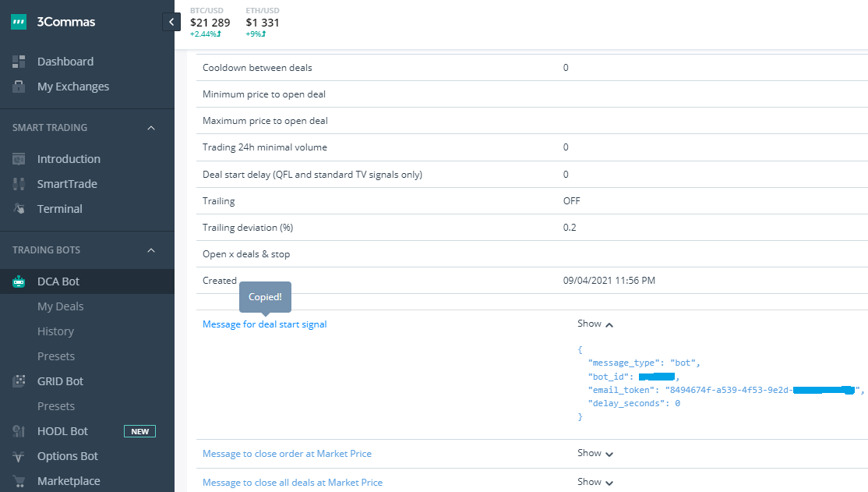Open Options Bot page

pyautogui.click(x=68, y=456)
